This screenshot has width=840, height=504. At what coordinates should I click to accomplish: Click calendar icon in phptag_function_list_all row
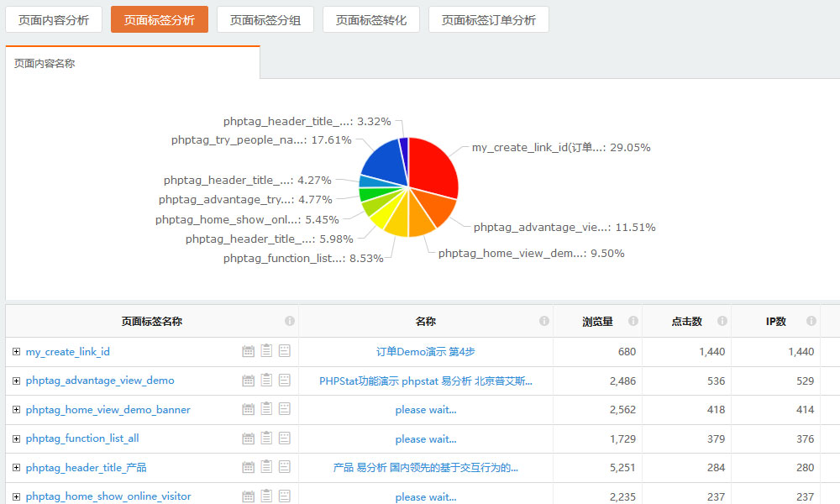pos(248,438)
